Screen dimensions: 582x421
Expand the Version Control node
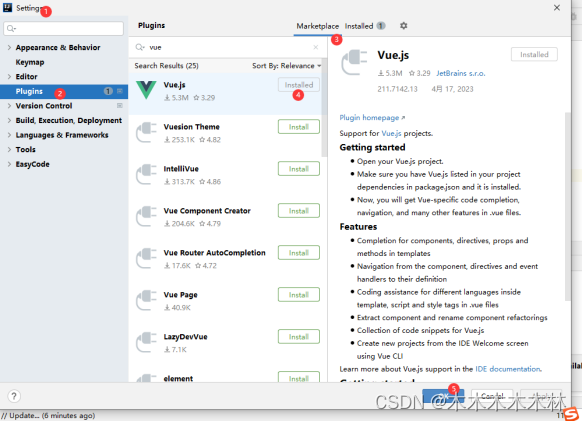pos(9,106)
